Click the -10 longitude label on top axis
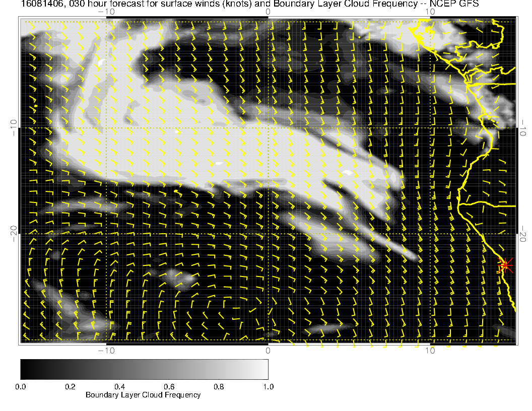The height and width of the screenshot is (411, 532). (106, 12)
